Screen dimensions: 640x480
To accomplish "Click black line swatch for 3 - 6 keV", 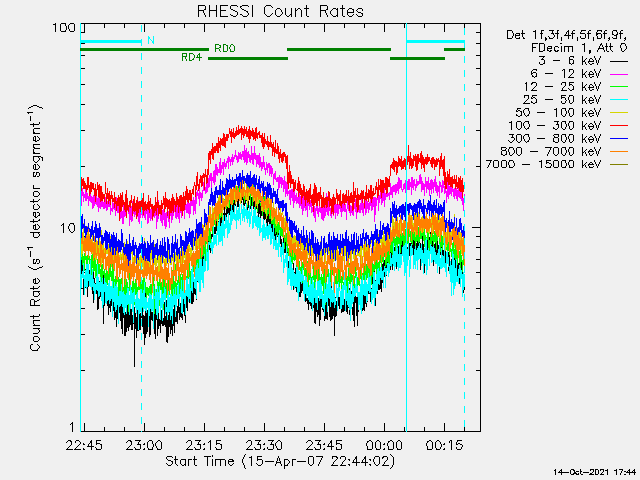I will (x=619, y=62).
